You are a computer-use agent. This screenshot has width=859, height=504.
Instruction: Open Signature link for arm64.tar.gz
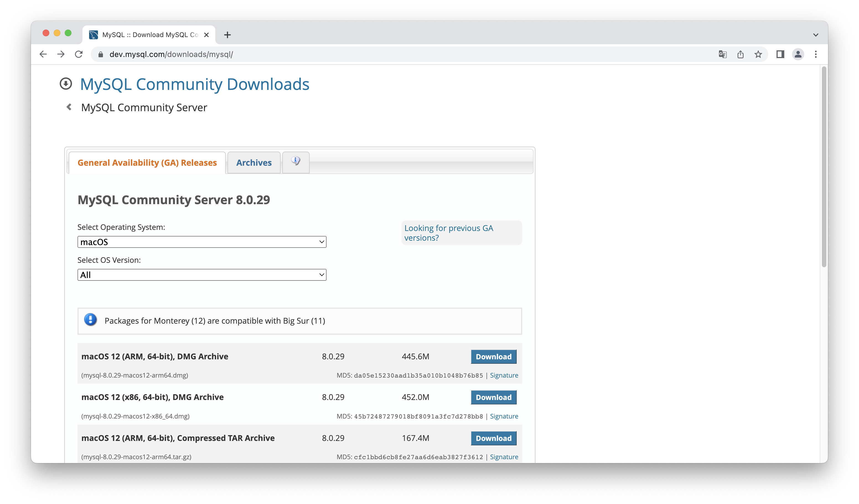pos(504,457)
